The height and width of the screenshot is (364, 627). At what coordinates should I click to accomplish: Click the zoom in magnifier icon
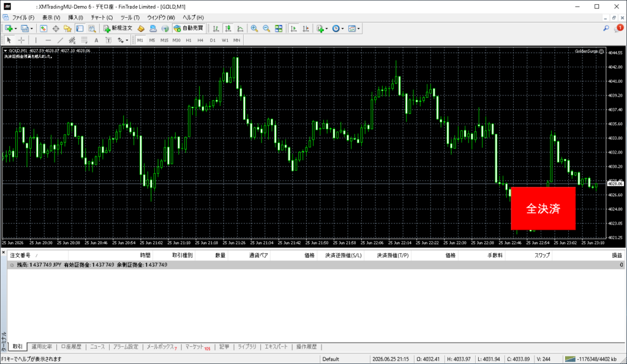point(254,28)
